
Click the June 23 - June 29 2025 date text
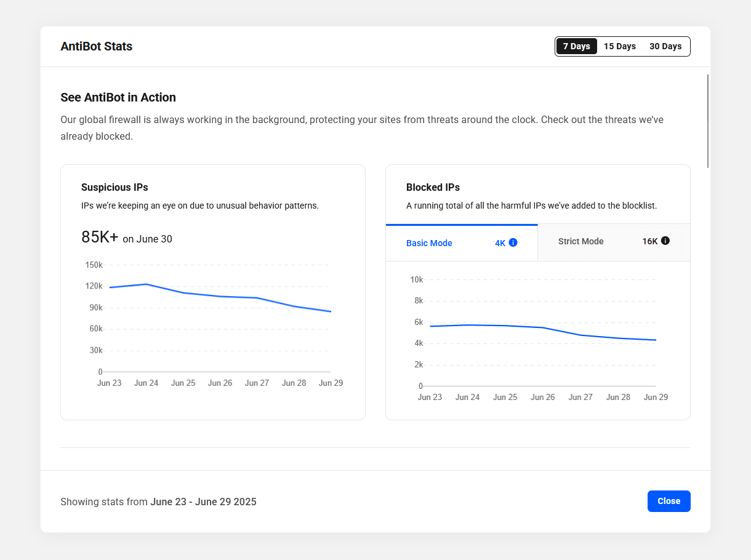[x=203, y=502]
